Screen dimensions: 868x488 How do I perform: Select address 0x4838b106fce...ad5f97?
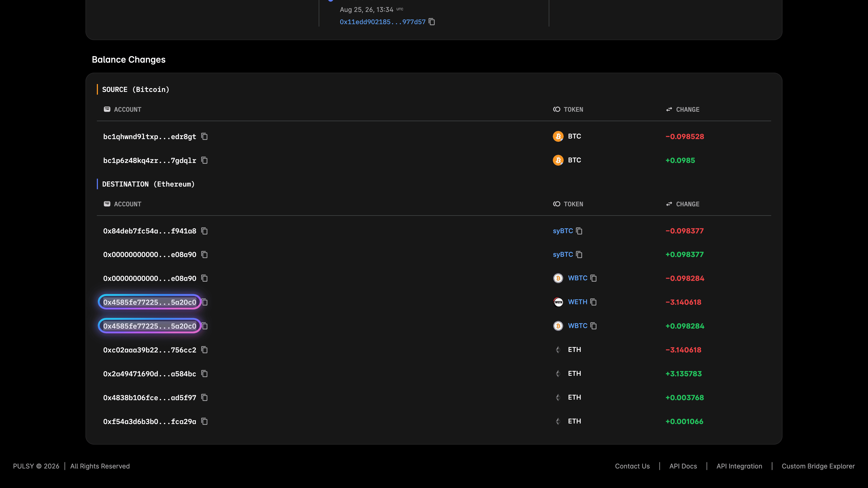click(150, 397)
